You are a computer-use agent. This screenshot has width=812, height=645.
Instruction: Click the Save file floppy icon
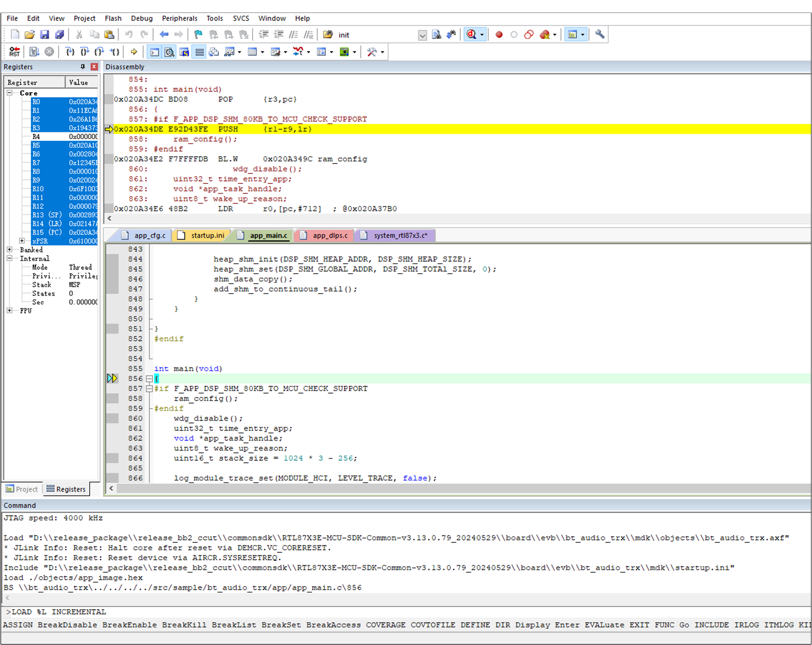tap(44, 35)
